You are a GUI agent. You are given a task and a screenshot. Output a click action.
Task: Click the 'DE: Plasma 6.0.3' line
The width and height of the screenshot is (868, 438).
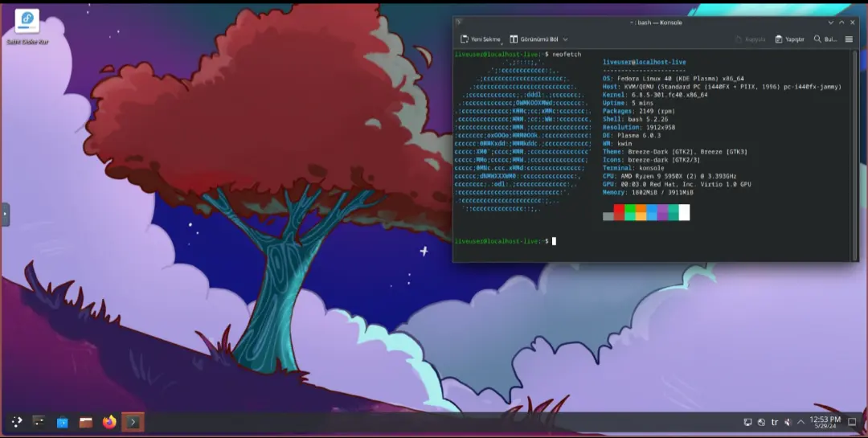[632, 135]
